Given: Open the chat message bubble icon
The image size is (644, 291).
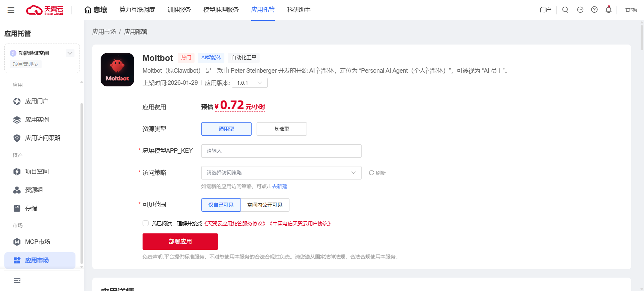Looking at the screenshot, I should tap(580, 10).
